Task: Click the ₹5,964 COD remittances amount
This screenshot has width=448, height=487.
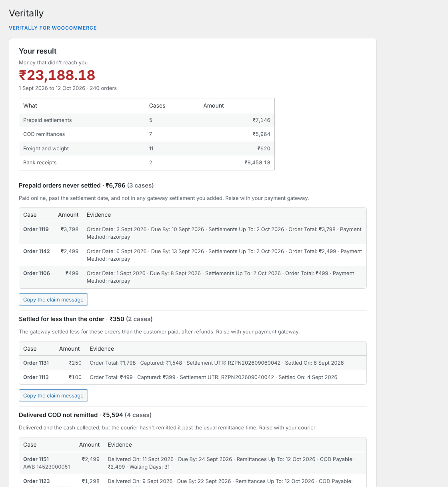Action: [x=262, y=134]
